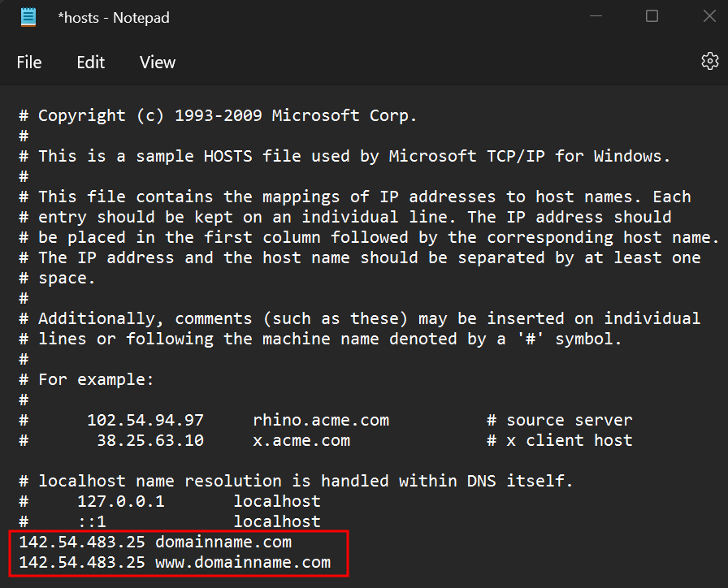Image resolution: width=728 pixels, height=588 pixels.
Task: Place cursor on rhino.acme.com host name
Action: pyautogui.click(x=321, y=420)
